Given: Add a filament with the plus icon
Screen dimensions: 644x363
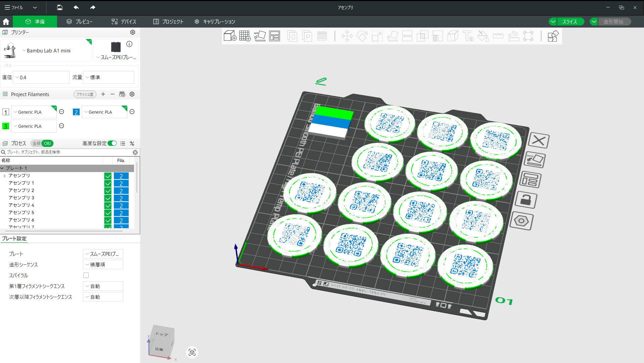Looking at the screenshot, I should tap(103, 94).
